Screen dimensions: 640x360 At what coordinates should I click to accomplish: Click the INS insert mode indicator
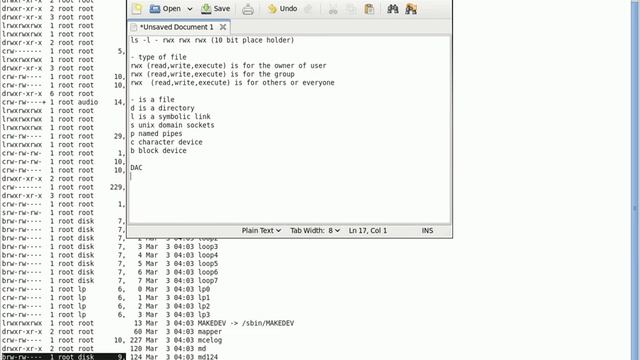point(427,231)
